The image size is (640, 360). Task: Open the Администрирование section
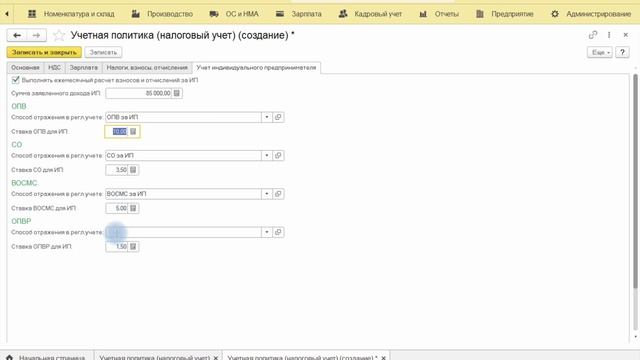tap(591, 14)
